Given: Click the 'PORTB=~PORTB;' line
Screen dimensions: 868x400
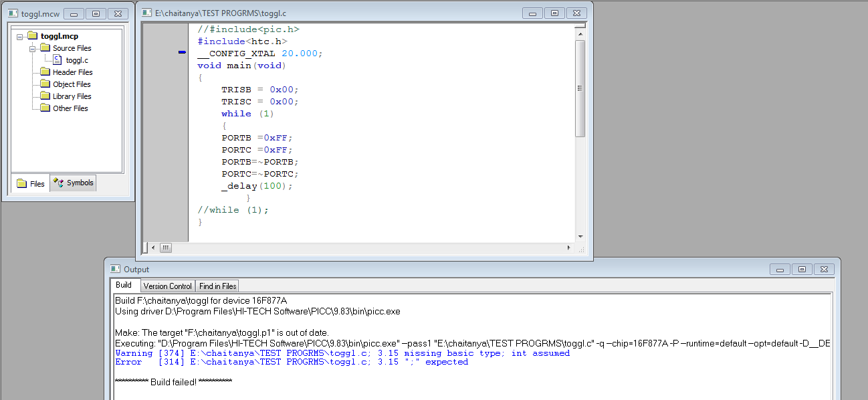Looking at the screenshot, I should click(x=259, y=162).
